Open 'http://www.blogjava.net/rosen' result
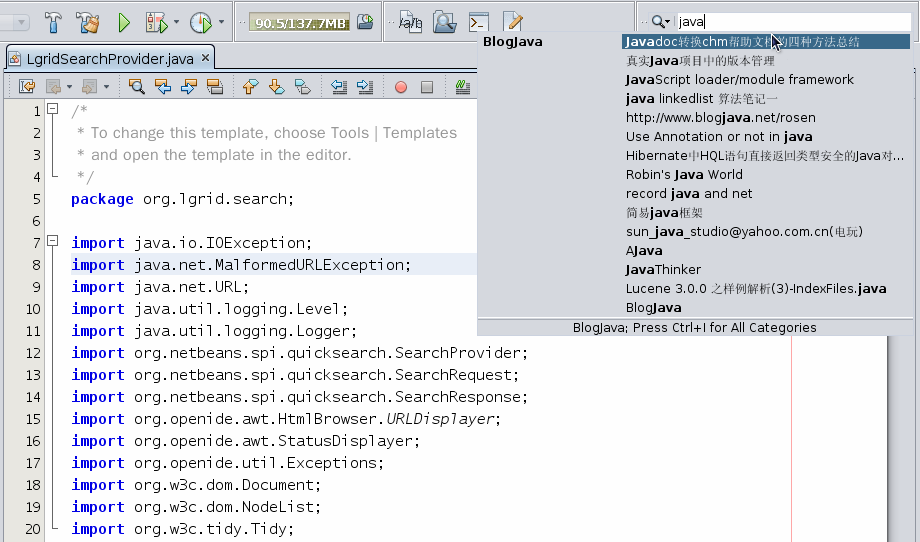This screenshot has width=920, height=542. 766,117
